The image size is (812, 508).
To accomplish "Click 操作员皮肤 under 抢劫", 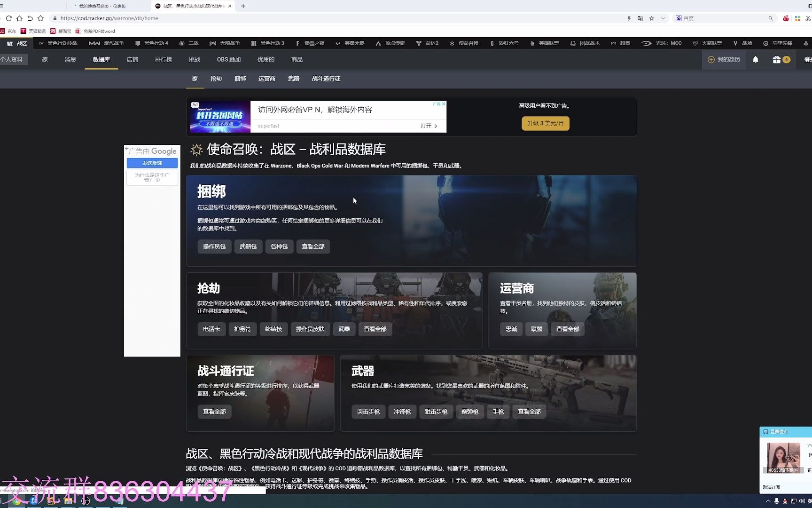I will [x=310, y=329].
